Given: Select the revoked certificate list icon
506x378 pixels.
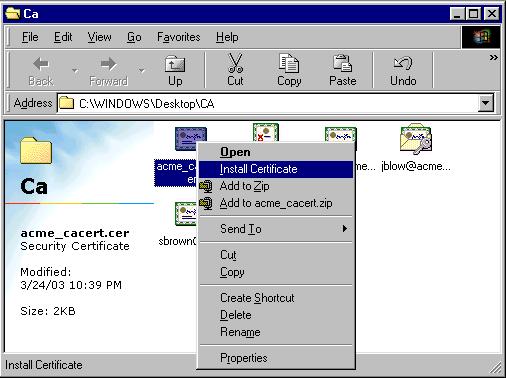Looking at the screenshot, I should tap(265, 132).
